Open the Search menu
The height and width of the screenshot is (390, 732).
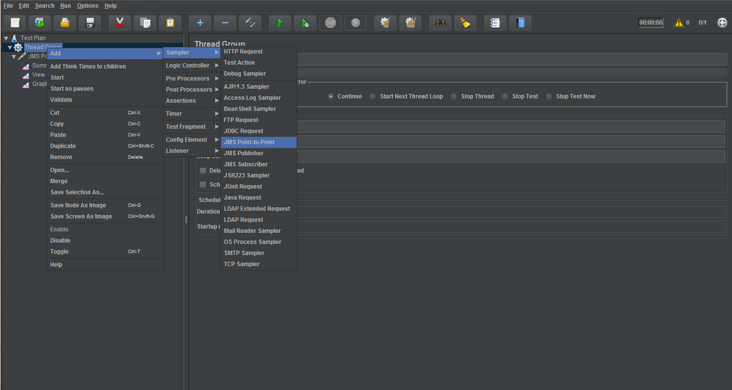44,6
